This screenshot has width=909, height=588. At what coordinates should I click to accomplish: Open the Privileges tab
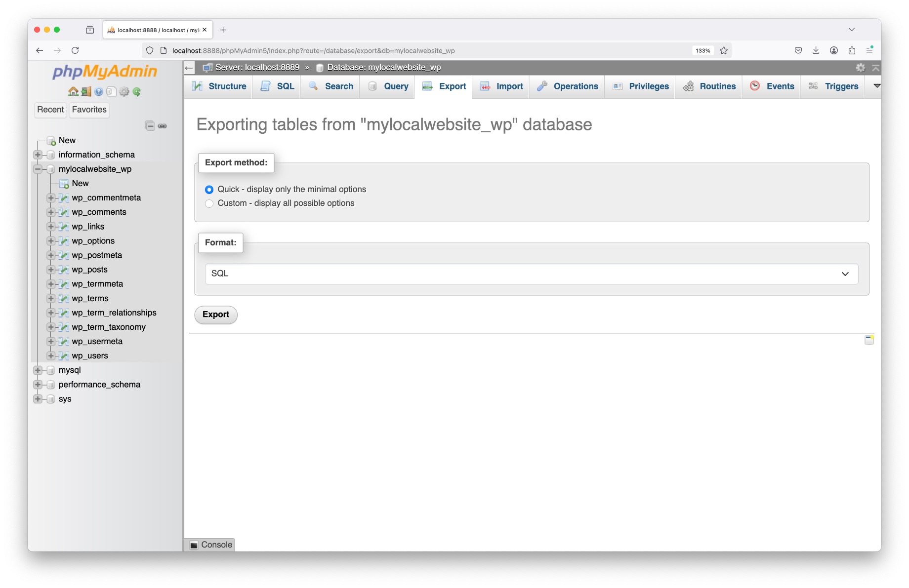(640, 86)
